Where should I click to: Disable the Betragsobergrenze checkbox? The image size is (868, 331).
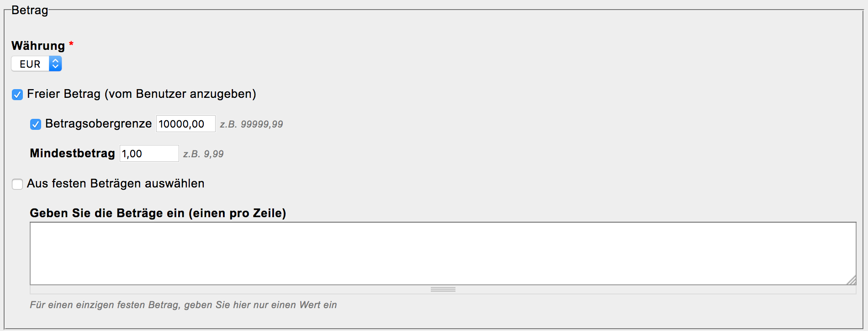[36, 124]
